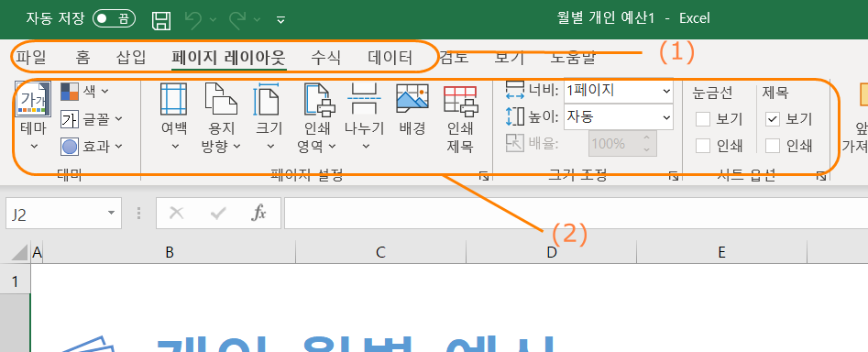The height and width of the screenshot is (352, 868).
Task: Open the 글꼴 theme fonts menu
Action: (92, 118)
